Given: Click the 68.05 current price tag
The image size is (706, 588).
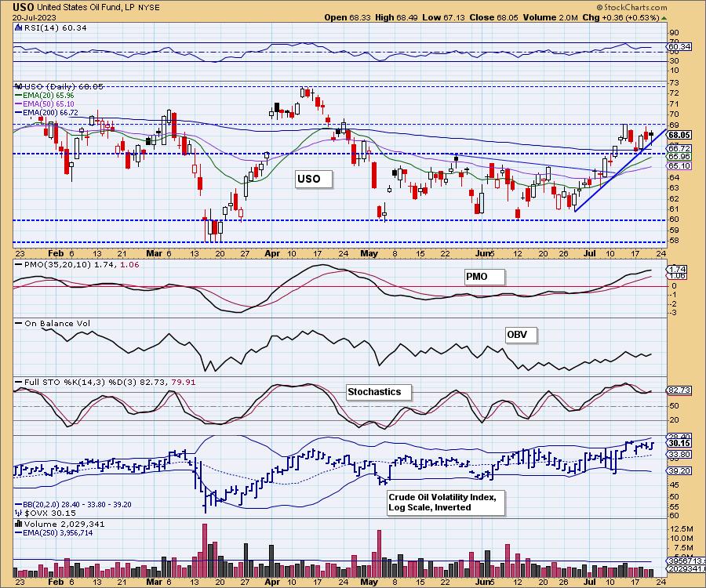Looking at the screenshot, I should coord(679,135).
